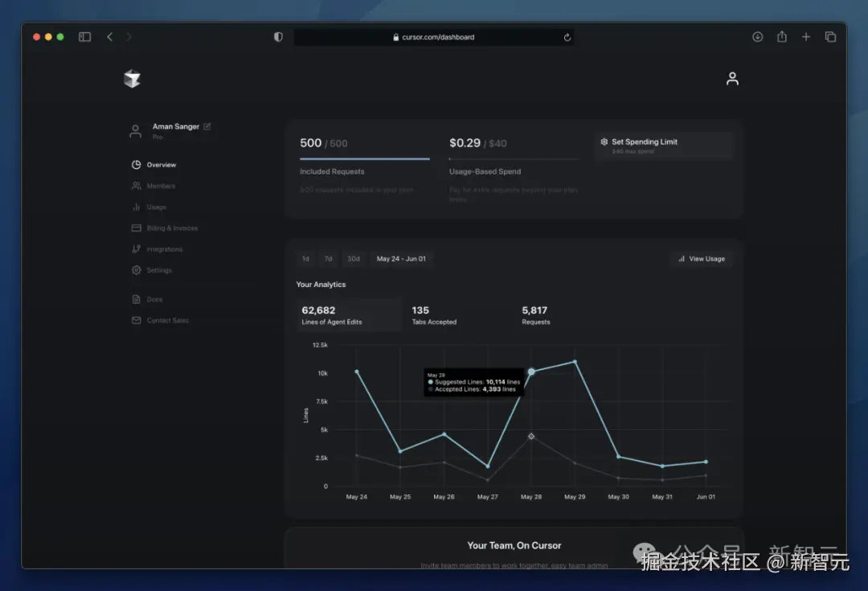The image size is (868, 591).
Task: Click the "Your Team, On Cursor" heading
Action: 514,546
